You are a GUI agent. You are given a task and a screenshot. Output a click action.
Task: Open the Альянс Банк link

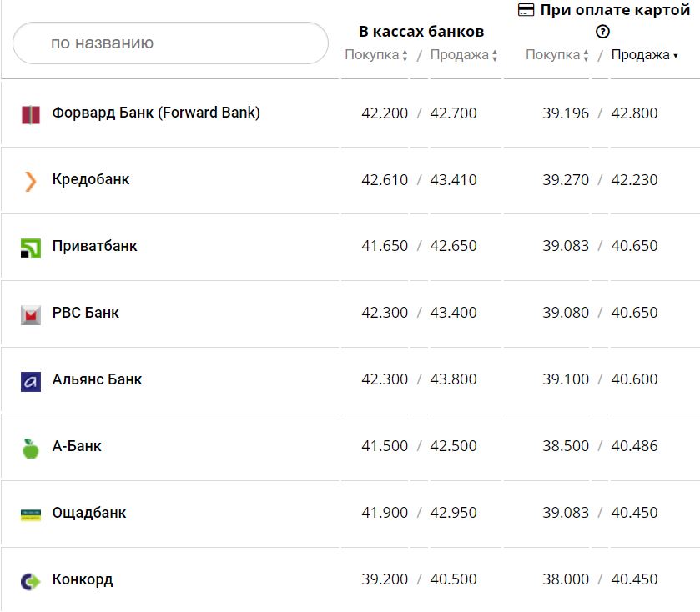[97, 379]
